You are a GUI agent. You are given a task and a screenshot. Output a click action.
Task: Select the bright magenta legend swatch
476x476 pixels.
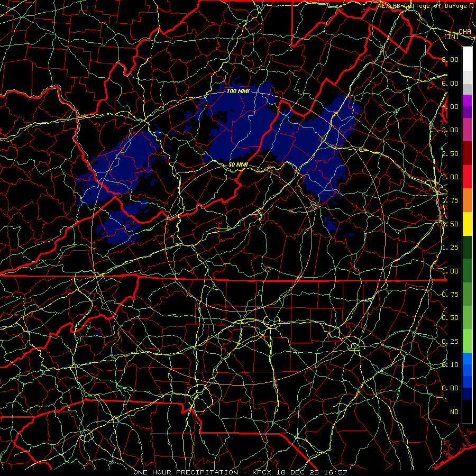pyautogui.click(x=467, y=100)
